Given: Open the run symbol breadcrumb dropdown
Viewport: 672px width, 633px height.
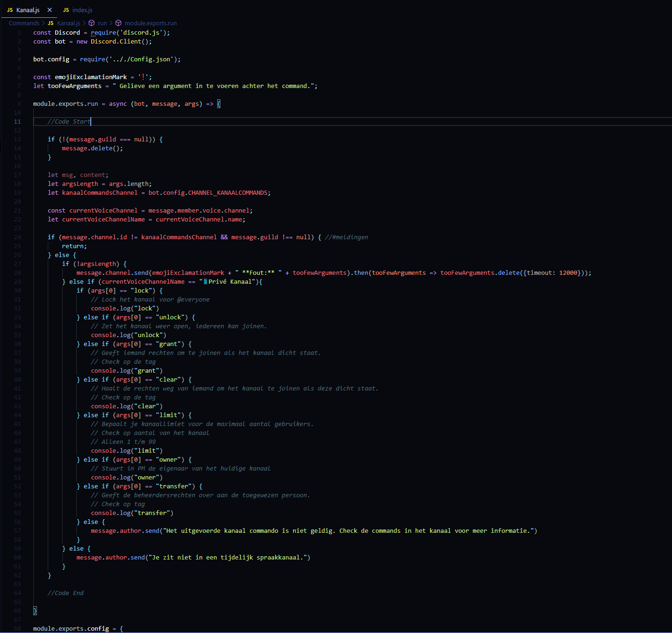Looking at the screenshot, I should point(102,23).
